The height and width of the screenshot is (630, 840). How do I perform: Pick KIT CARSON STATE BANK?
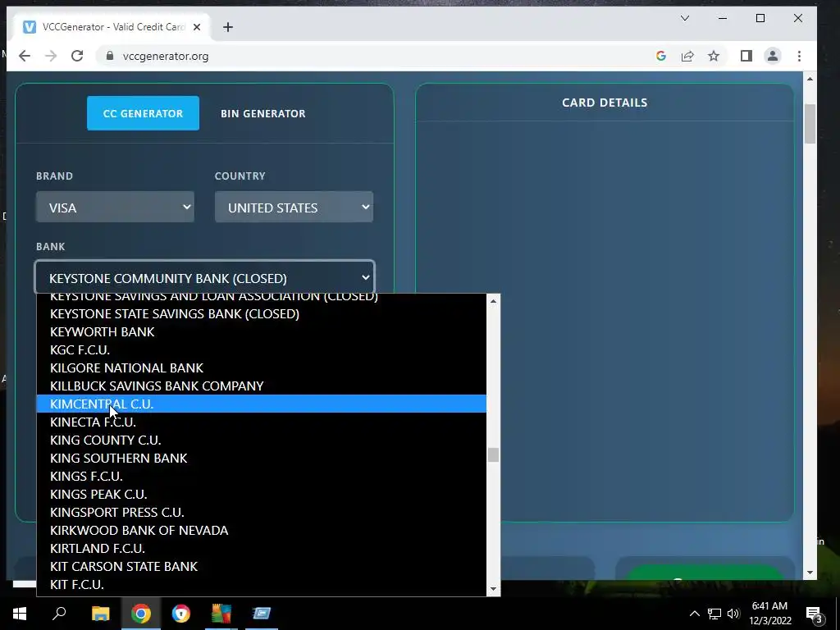pos(262,566)
